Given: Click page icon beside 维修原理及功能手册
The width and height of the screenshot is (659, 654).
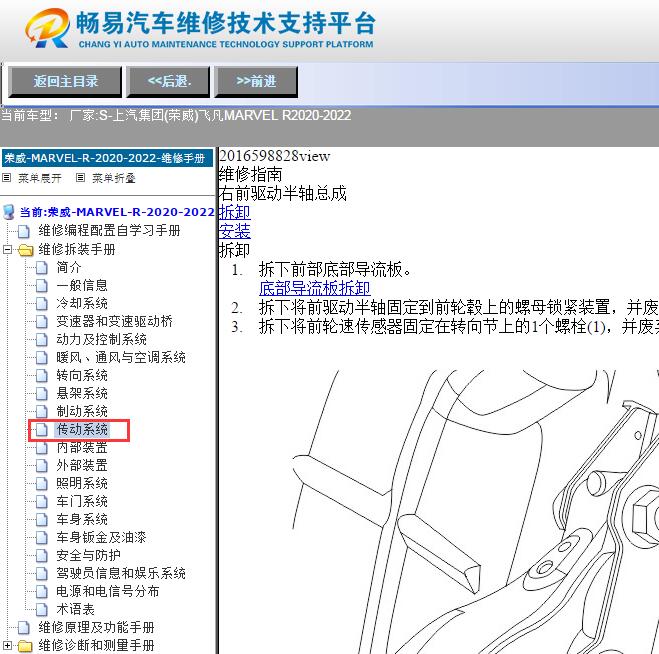Looking at the screenshot, I should [x=24, y=628].
